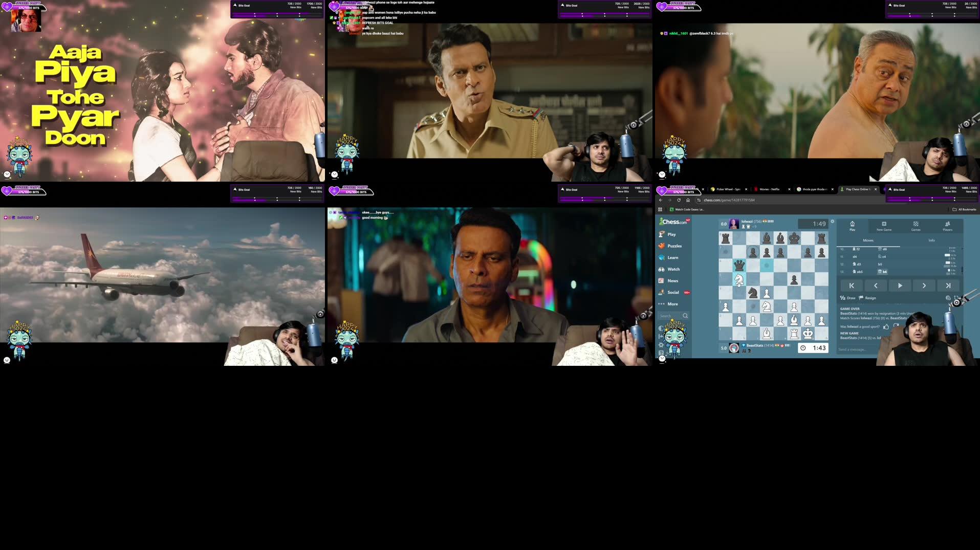Go to the last move
The width and height of the screenshot is (980, 550).
(948, 285)
